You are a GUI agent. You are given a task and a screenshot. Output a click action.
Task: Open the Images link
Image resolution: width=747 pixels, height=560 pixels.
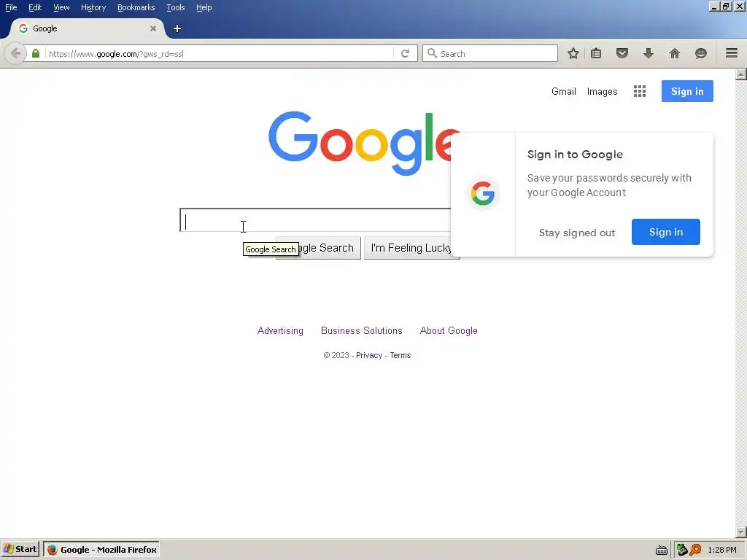(602, 91)
